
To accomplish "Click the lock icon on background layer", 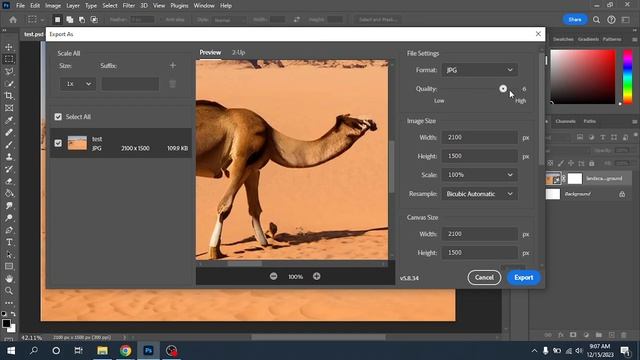I will [x=622, y=194].
